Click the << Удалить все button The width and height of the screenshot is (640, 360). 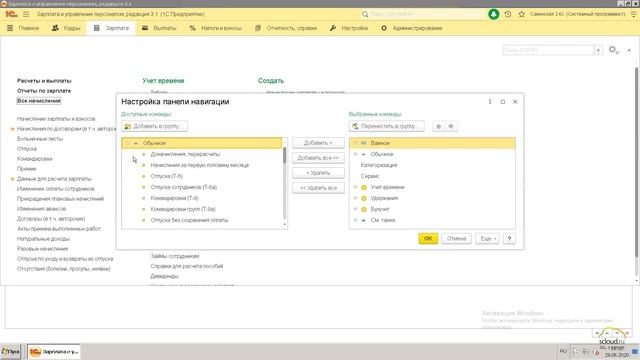318,188
